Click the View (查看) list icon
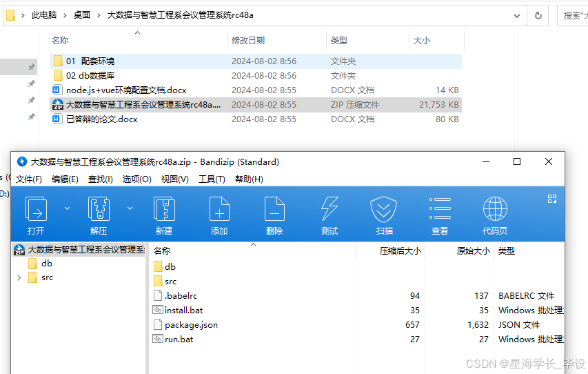 (440, 208)
